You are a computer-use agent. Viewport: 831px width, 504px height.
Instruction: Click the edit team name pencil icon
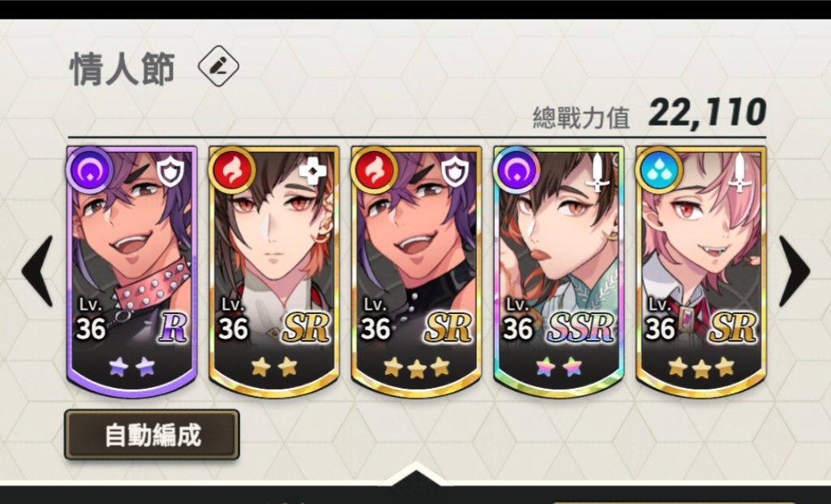coord(218,67)
